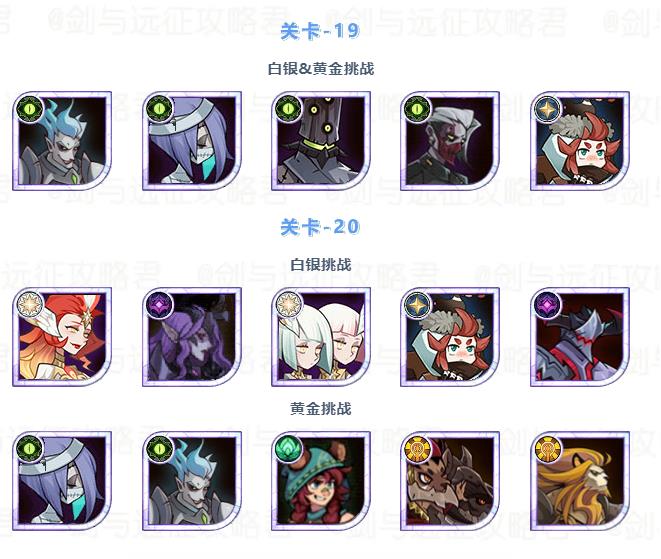Select the armored dark knight hypogean portrait

click(x=580, y=337)
